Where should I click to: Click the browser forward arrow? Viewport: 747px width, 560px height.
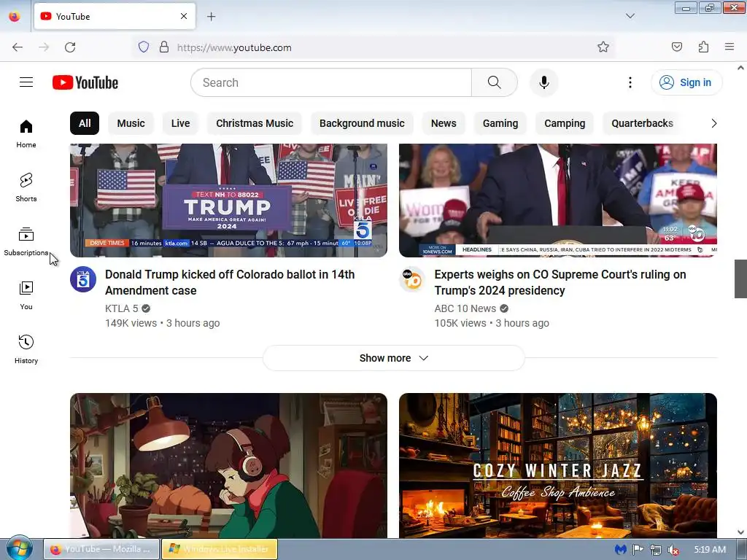pos(44,47)
